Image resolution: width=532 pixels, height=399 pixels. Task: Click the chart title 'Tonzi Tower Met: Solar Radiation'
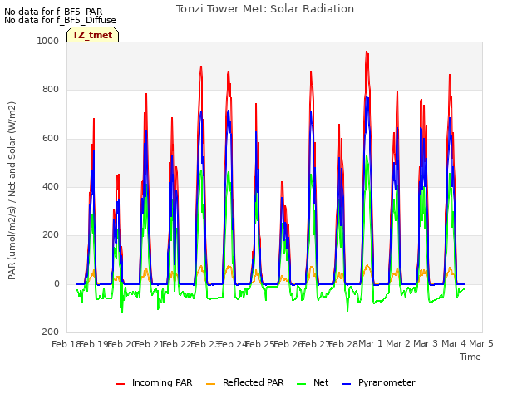click(x=265, y=9)
